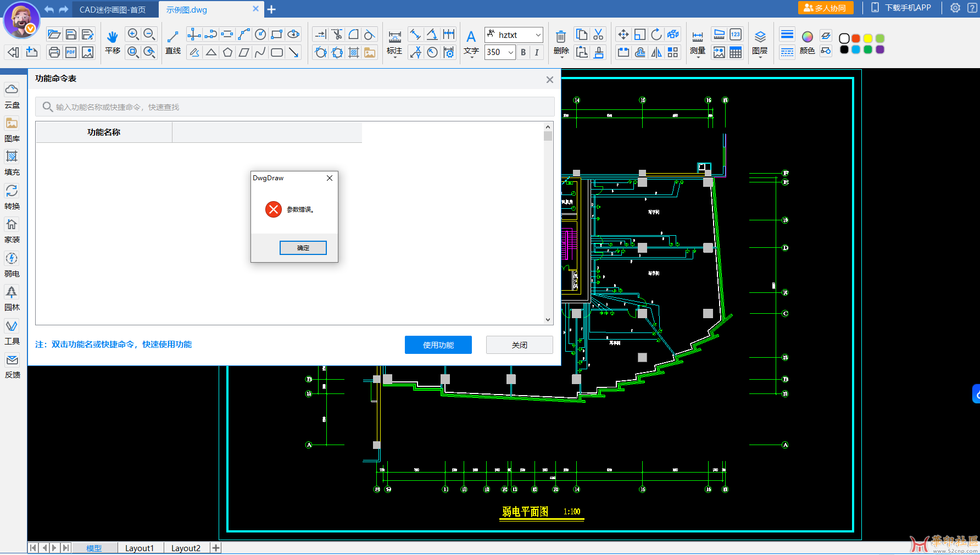This screenshot has height=555, width=980.
Task: Add a new layout tab
Action: point(216,548)
